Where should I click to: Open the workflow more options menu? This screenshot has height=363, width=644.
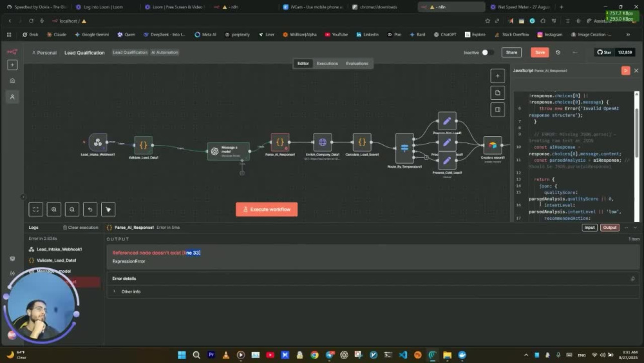tap(574, 52)
